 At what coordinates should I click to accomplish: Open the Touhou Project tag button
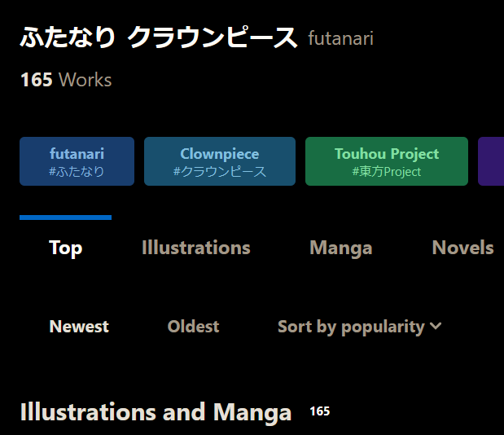coord(387,161)
